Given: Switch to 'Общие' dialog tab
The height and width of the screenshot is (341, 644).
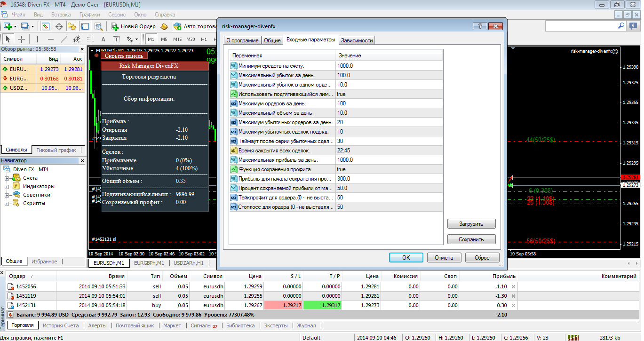Looking at the screenshot, I should (272, 40).
